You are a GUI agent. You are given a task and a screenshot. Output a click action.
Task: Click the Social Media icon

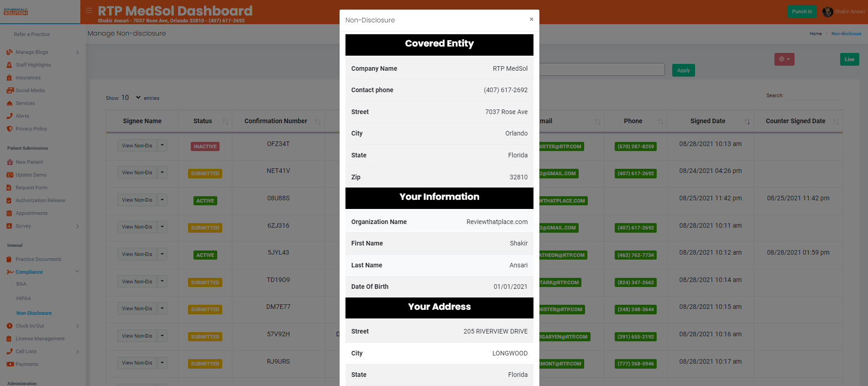tap(10, 90)
